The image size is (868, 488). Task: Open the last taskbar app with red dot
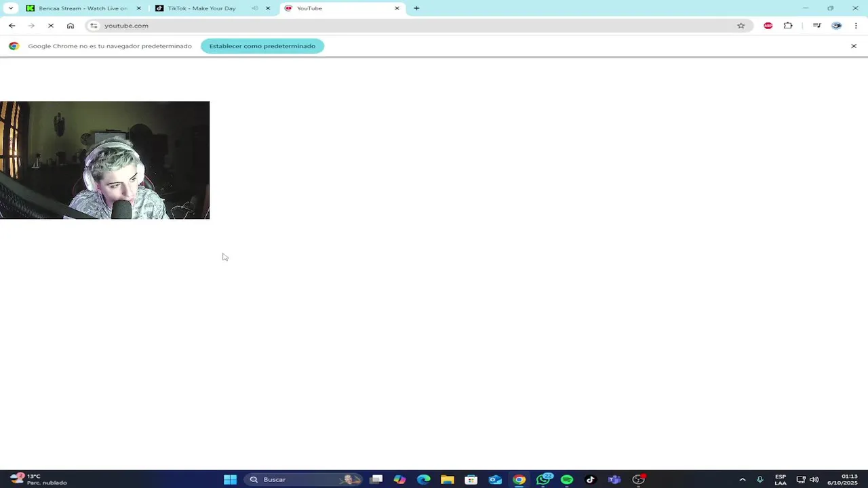pyautogui.click(x=638, y=480)
